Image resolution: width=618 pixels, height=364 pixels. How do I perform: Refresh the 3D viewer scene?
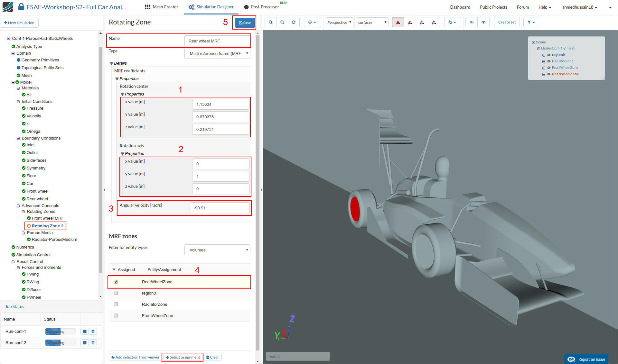(x=294, y=22)
